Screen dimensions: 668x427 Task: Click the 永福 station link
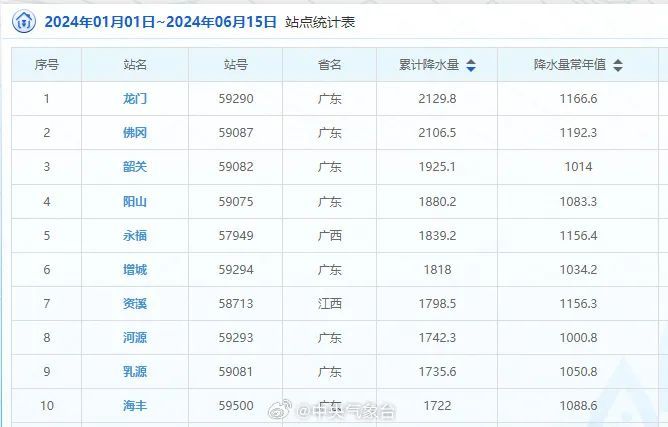(x=135, y=235)
